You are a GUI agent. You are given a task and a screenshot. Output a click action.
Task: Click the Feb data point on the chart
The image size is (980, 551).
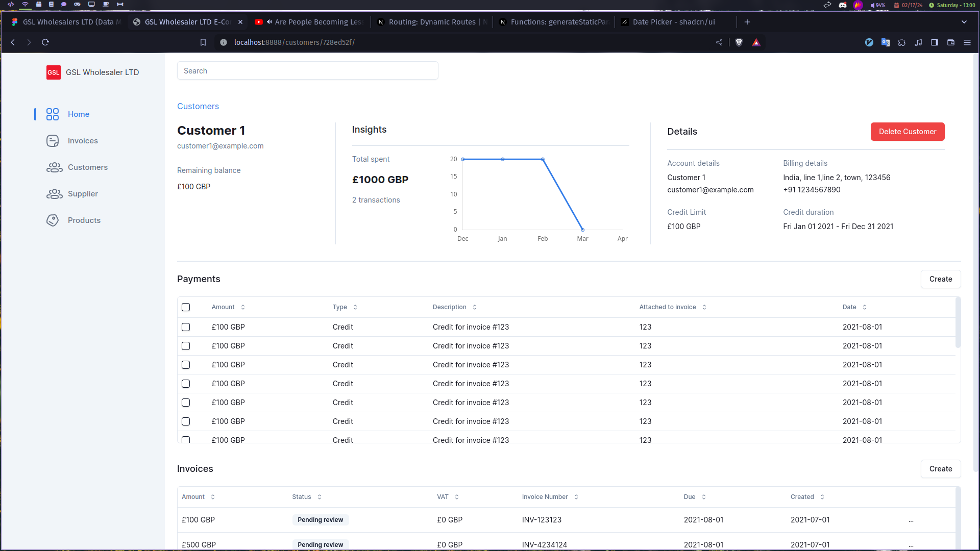(543, 160)
